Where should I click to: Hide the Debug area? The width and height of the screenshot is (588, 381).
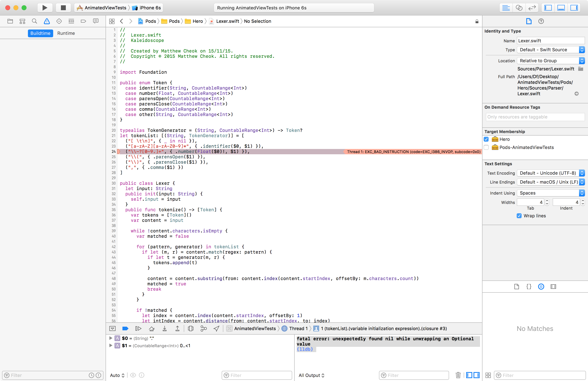click(x=561, y=8)
